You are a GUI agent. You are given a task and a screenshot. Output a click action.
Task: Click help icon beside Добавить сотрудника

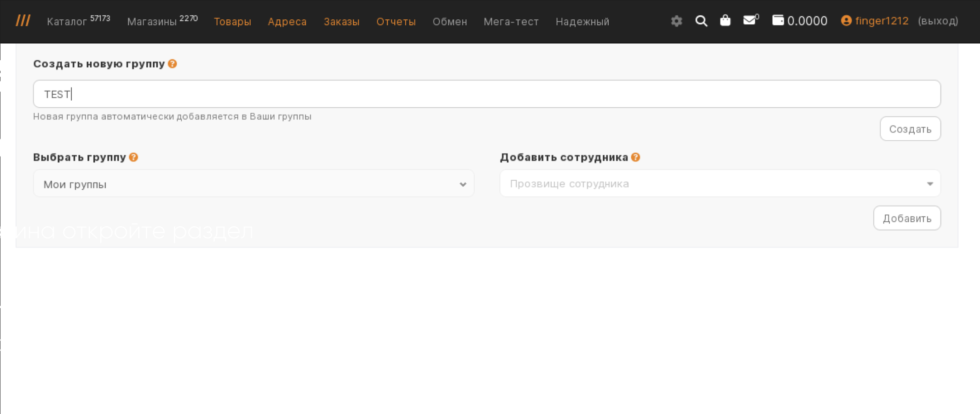635,157
